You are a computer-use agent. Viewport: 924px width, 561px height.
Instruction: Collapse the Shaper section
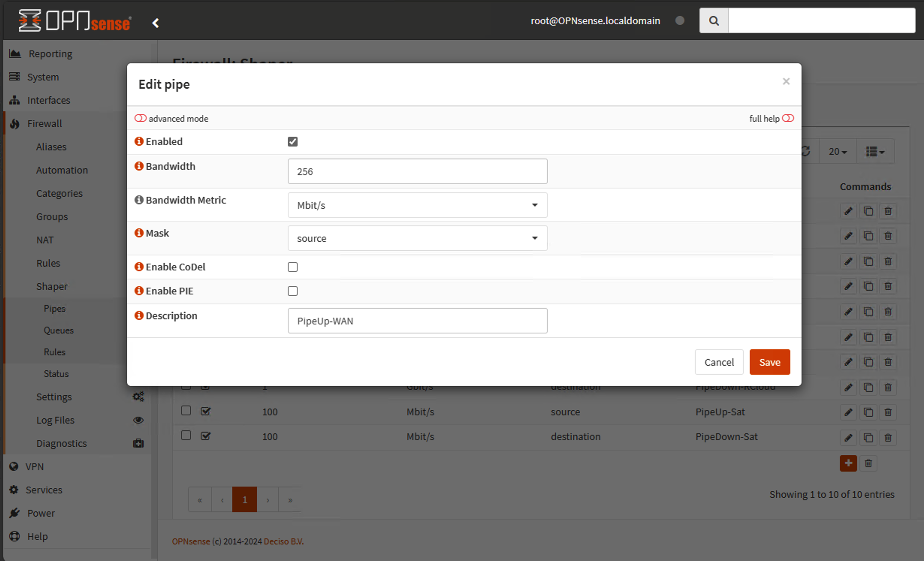[52, 287]
